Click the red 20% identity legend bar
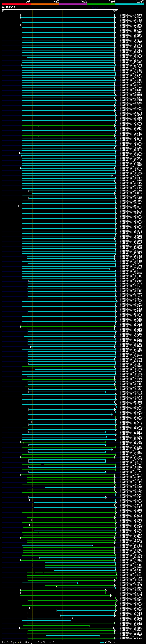Image resolution: width=146 pixels, height=644 pixels. point(16,4)
